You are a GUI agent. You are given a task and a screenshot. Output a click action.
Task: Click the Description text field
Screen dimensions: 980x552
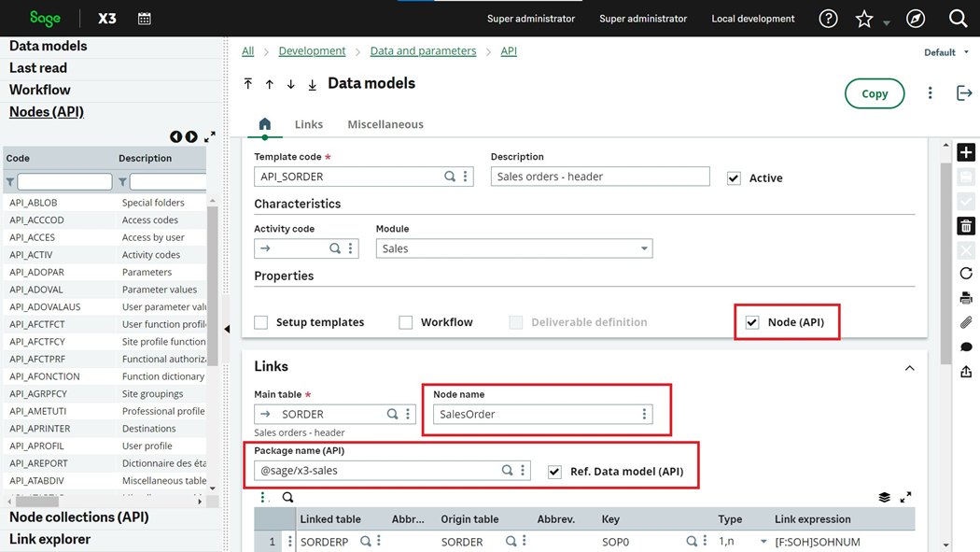pos(600,177)
